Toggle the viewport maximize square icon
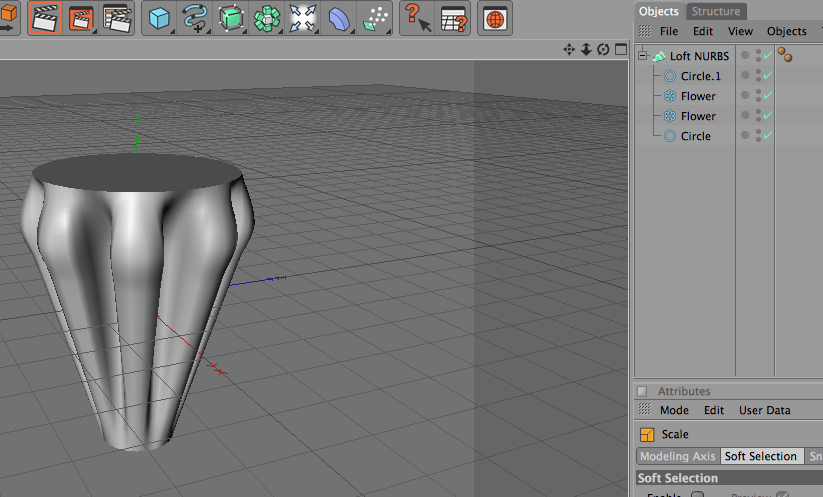 click(x=621, y=49)
